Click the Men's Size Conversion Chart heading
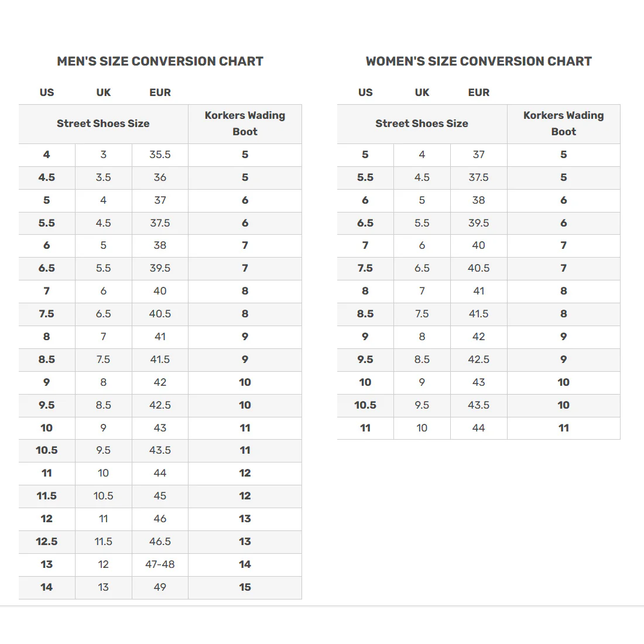 click(x=160, y=61)
